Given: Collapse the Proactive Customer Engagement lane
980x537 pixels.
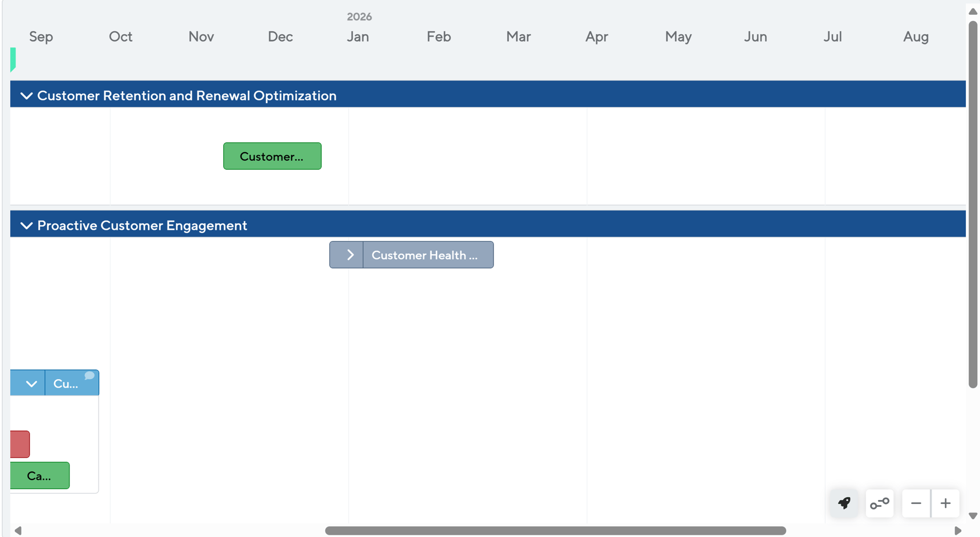Looking at the screenshot, I should coord(26,226).
